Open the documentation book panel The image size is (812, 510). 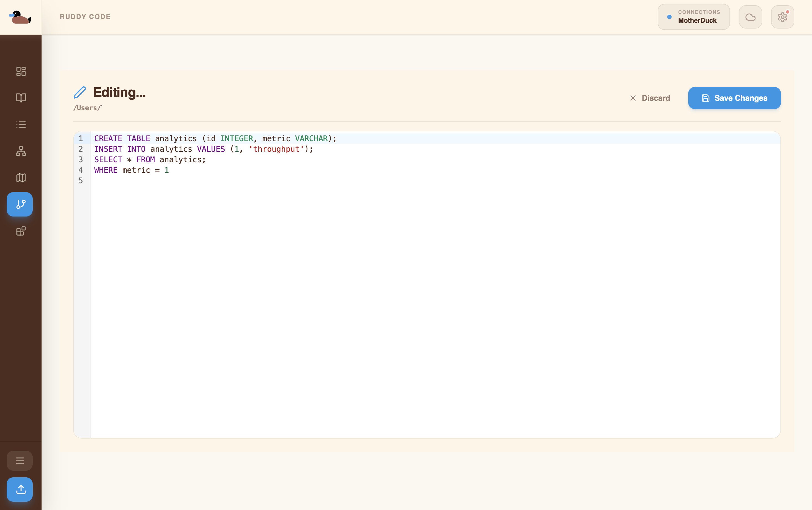tap(20, 98)
